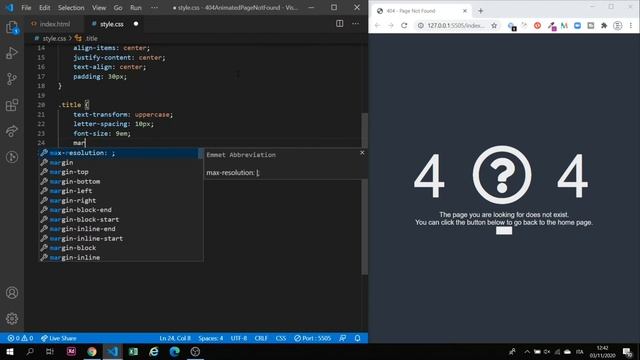Image resolution: width=640 pixels, height=360 pixels.
Task: Open Windows taskbar search
Action: (30, 351)
